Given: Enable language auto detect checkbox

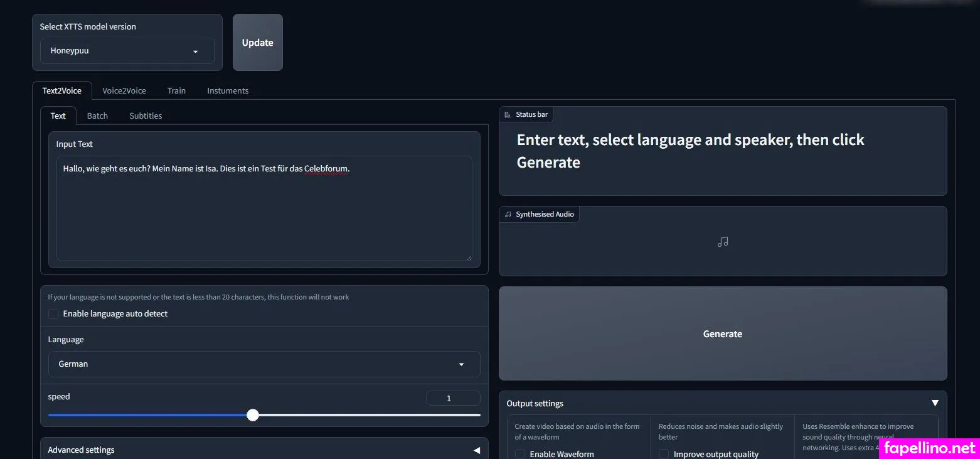Looking at the screenshot, I should [x=54, y=314].
